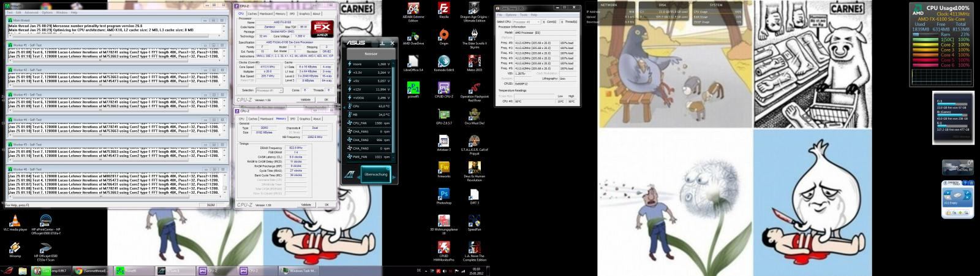Open Prime95 Advanced menu

tap(31, 12)
